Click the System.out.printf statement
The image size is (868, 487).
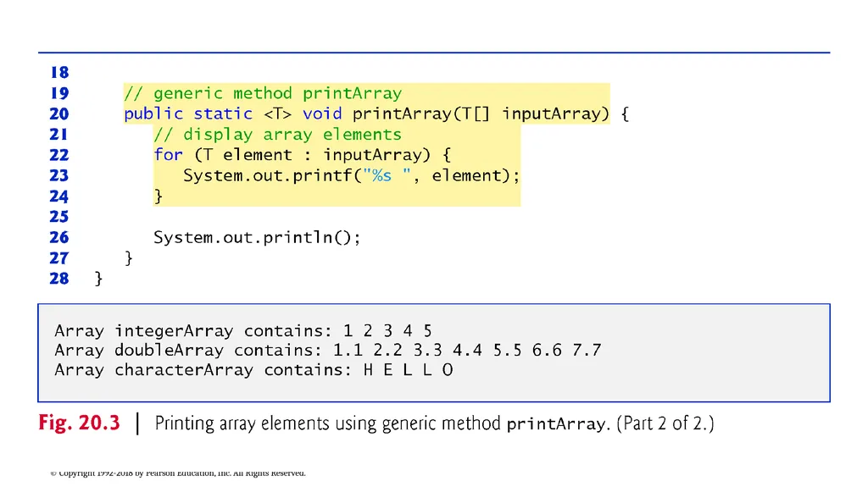pos(352,175)
